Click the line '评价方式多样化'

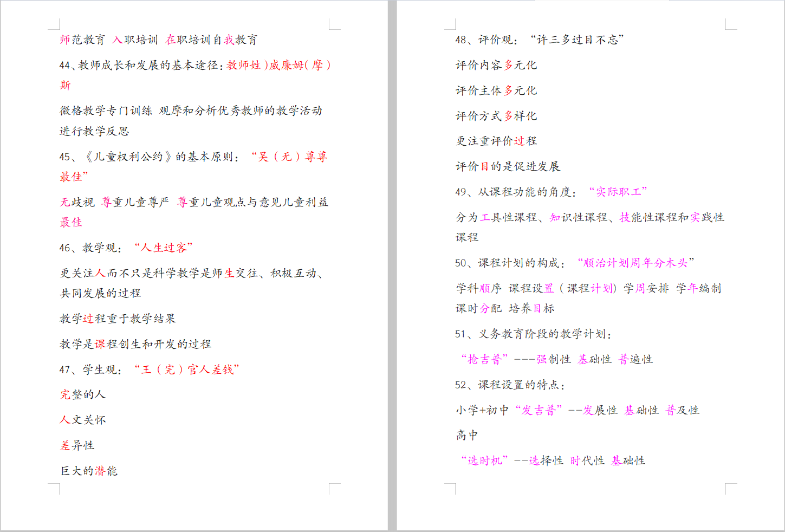coord(496,116)
